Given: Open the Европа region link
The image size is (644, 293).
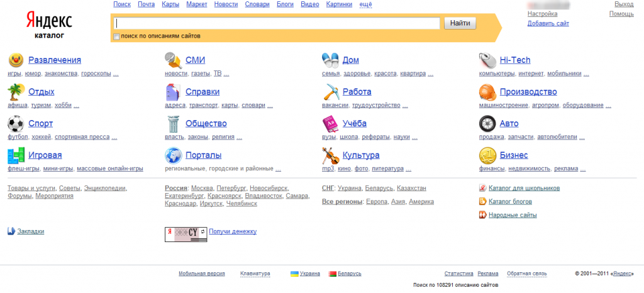Looking at the screenshot, I should (x=377, y=202).
